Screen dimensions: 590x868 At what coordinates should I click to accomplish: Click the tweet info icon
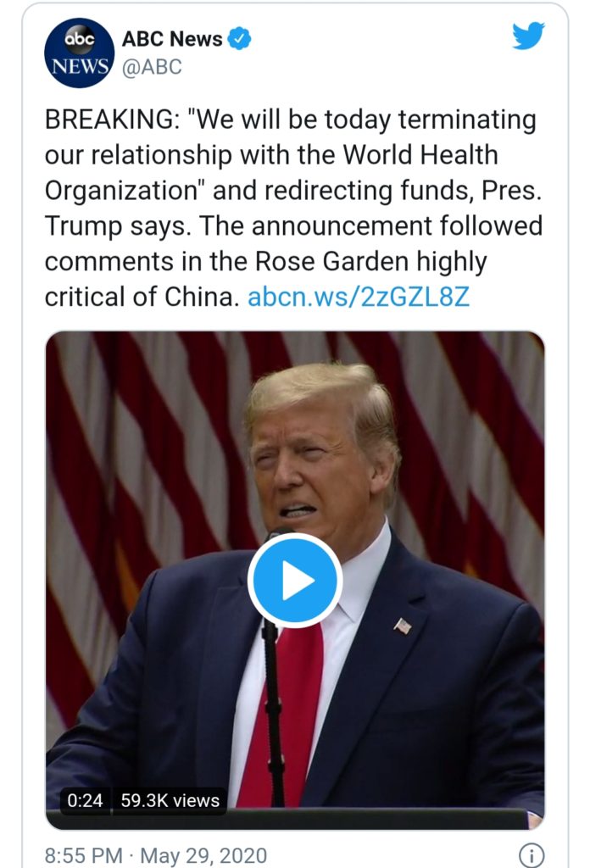pos(531,854)
